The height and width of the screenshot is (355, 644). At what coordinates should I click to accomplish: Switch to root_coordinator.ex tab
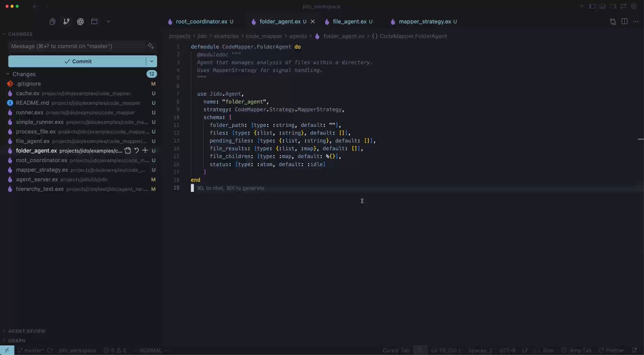(201, 21)
